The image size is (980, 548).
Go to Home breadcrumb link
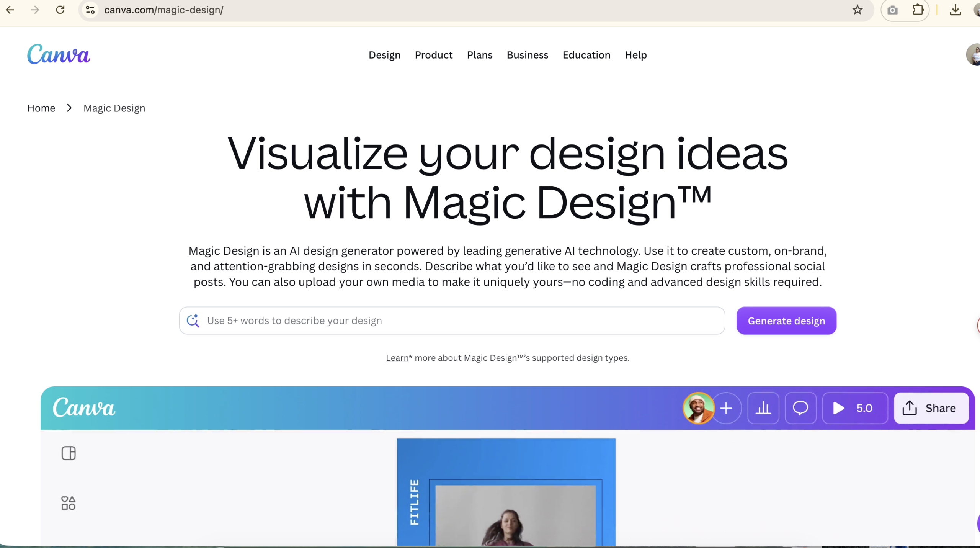pyautogui.click(x=41, y=108)
